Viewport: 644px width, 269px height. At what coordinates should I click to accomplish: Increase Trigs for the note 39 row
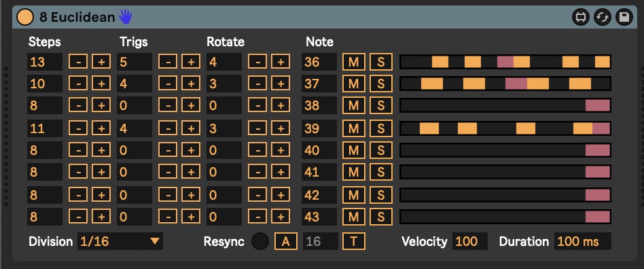(x=191, y=128)
